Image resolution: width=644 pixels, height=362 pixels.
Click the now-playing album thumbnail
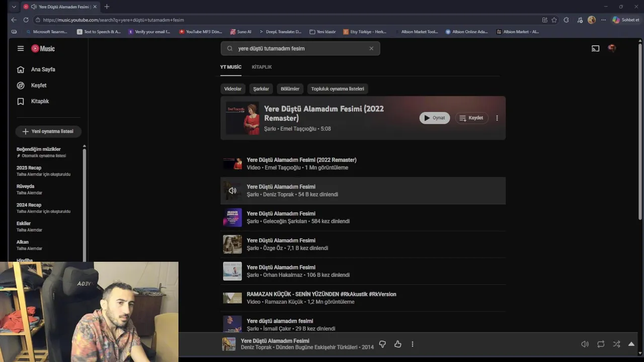click(229, 344)
